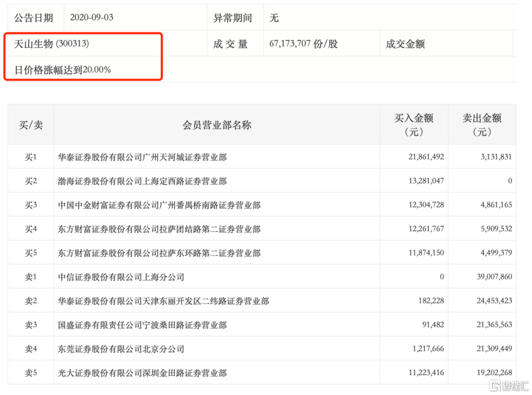Select the 卖4 row label
532x395 pixels.
pos(31,349)
